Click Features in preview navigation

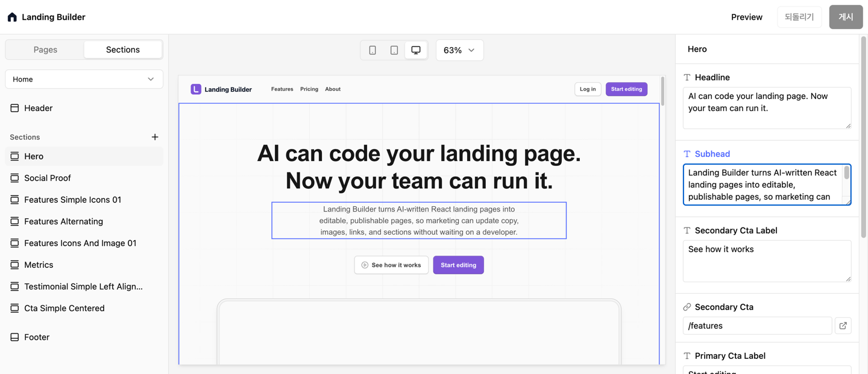[282, 89]
